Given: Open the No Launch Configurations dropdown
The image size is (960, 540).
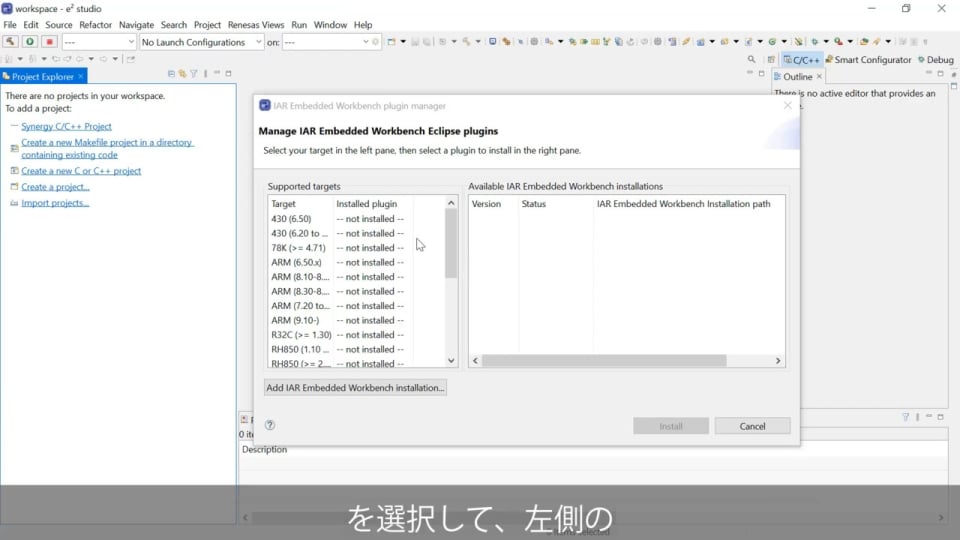Looking at the screenshot, I should [201, 42].
